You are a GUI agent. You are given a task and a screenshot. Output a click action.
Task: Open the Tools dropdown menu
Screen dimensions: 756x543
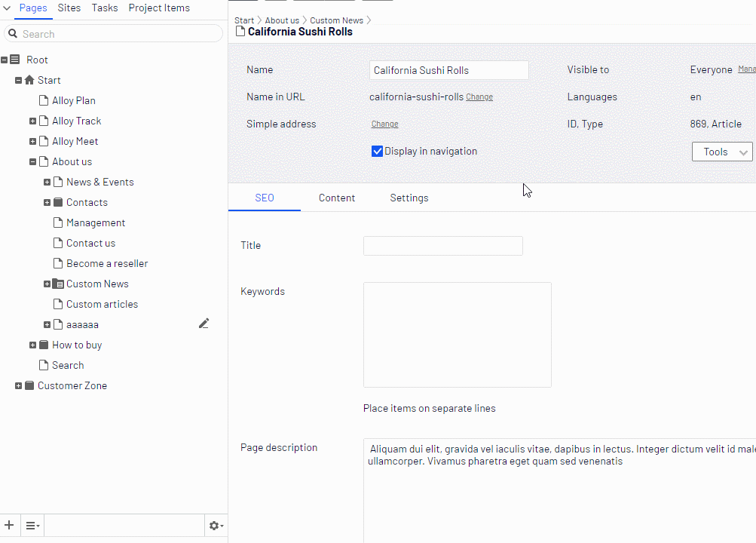pyautogui.click(x=721, y=152)
